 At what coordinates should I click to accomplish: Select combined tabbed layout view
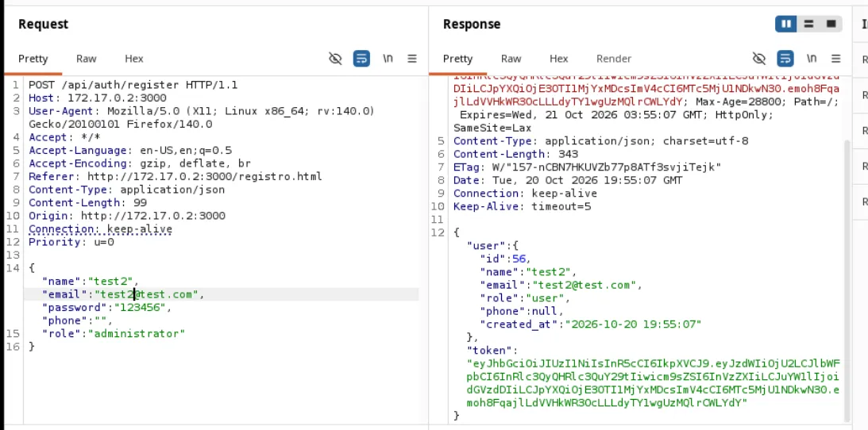[831, 25]
